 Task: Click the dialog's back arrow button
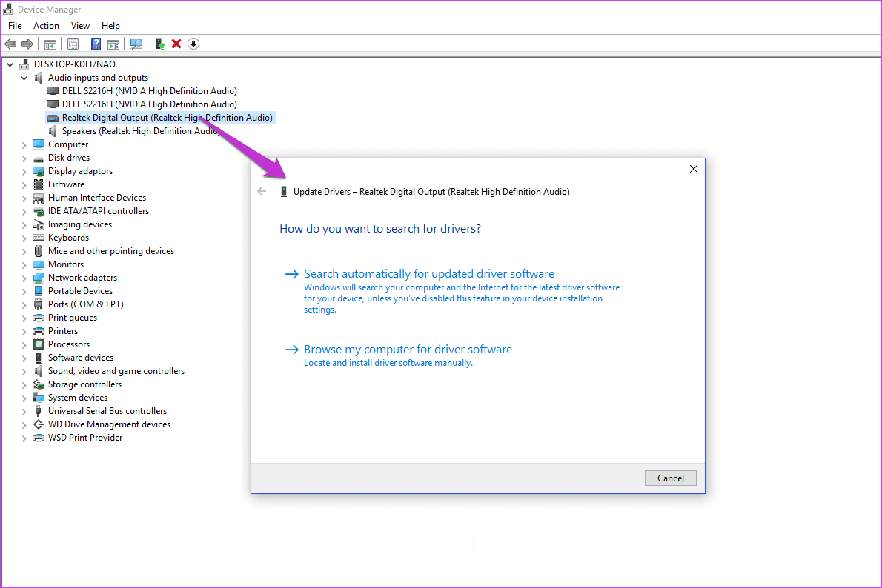[x=262, y=191]
